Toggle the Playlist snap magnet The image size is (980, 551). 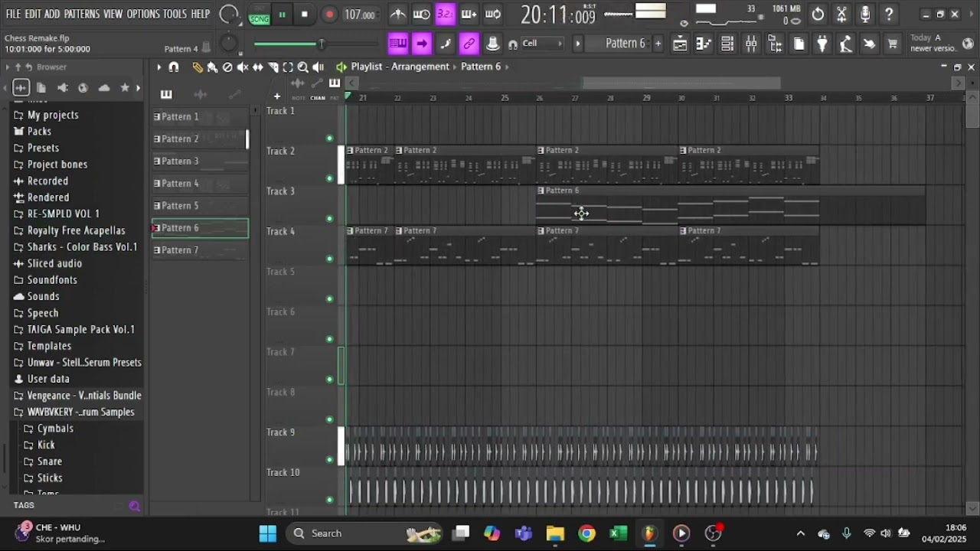[x=174, y=67]
